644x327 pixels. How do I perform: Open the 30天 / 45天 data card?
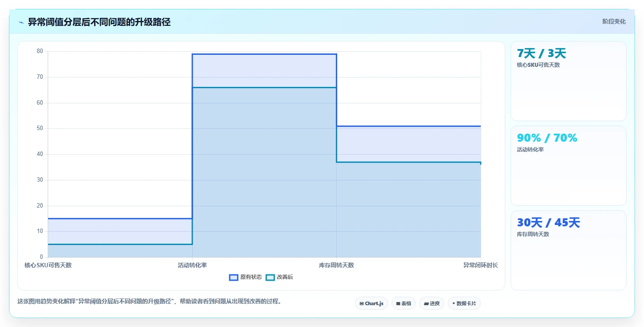[x=569, y=250]
